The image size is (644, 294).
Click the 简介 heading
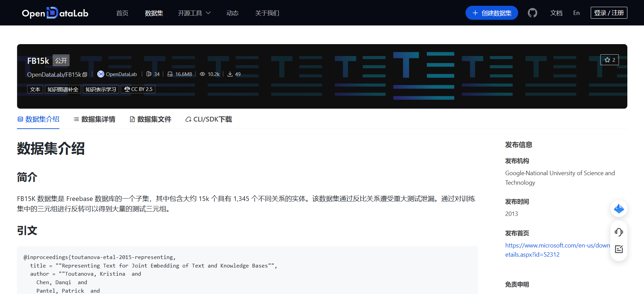(x=27, y=177)
